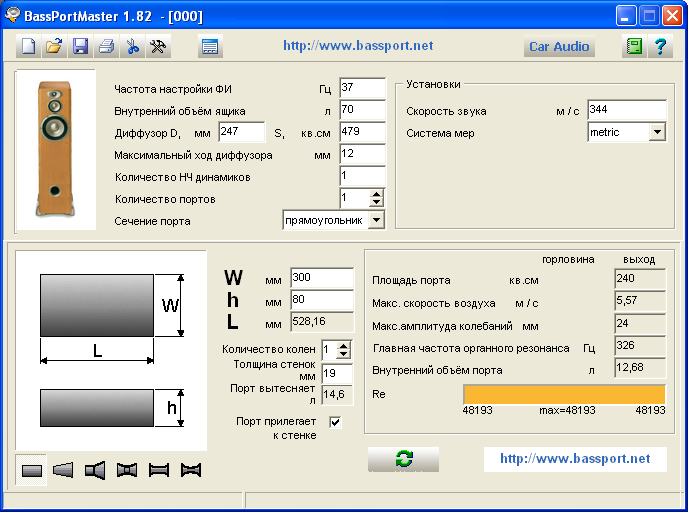
Task: Select the straight port with flanged ends icon
Action: (159, 470)
